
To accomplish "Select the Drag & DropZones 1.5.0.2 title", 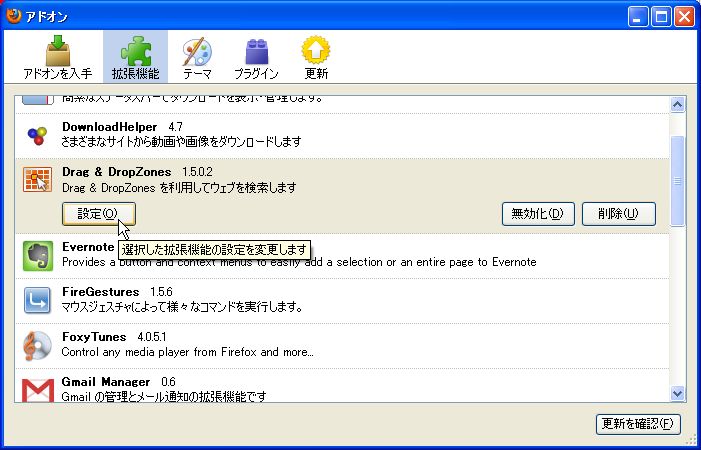I will [x=137, y=172].
